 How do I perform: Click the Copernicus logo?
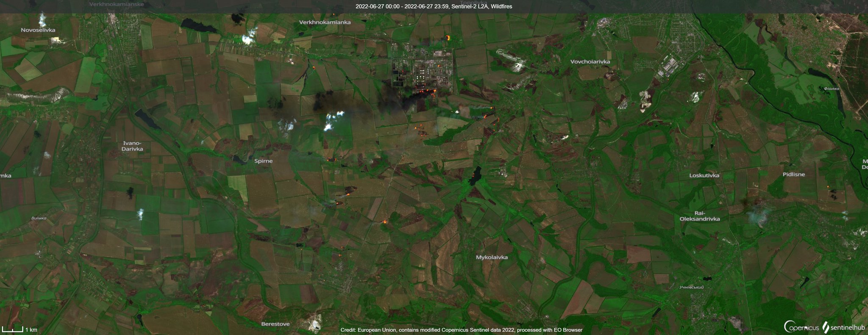coord(801,327)
